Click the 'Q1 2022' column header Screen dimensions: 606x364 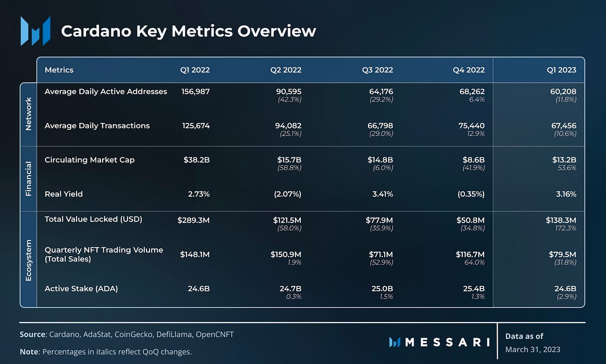pos(195,70)
